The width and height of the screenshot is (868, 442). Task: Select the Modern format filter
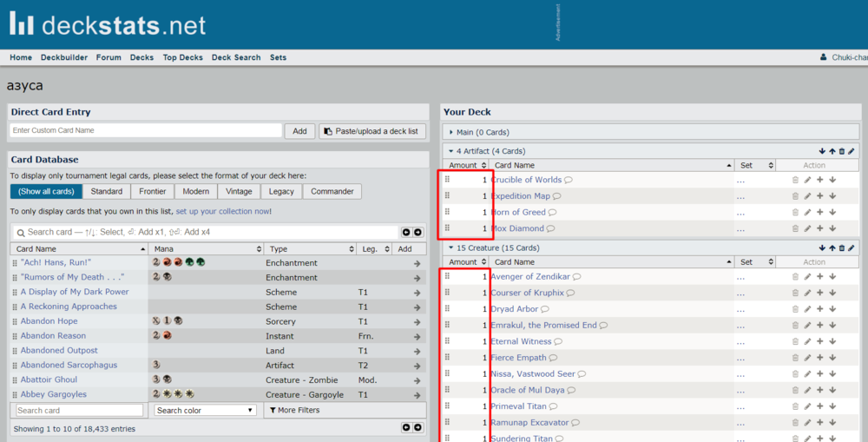point(195,191)
